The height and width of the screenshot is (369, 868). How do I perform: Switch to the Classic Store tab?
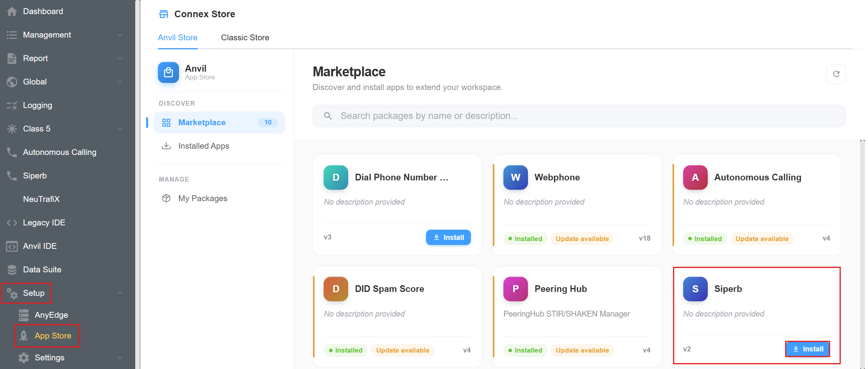tap(245, 38)
